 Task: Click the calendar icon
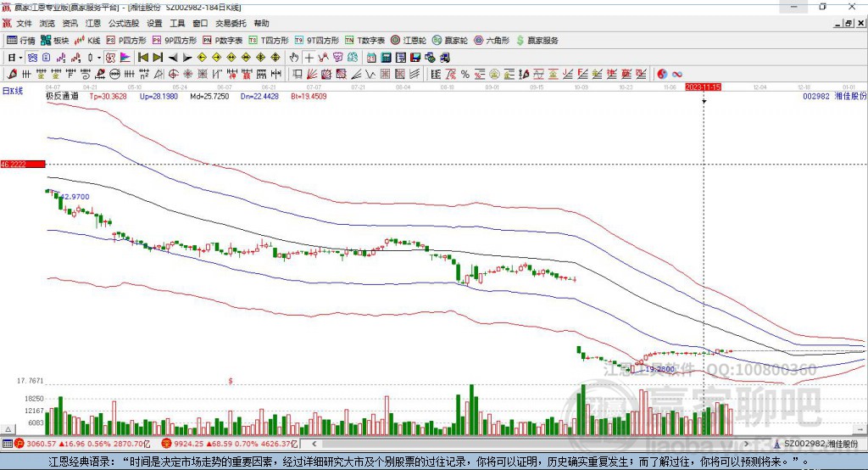tap(371, 58)
